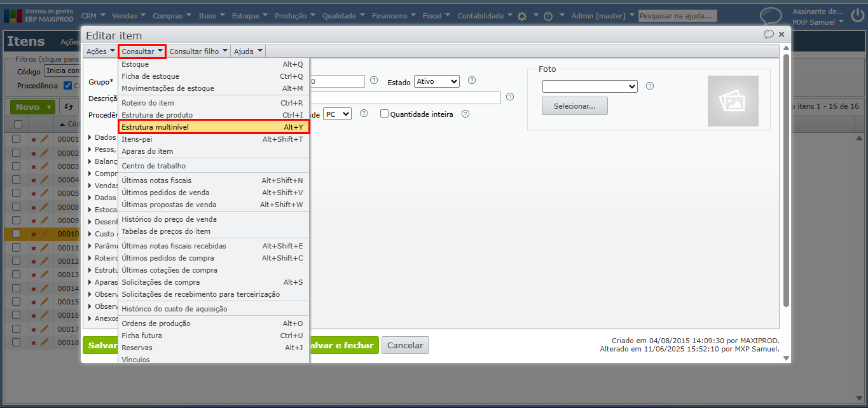Click the dialog vertical scrollbar
The image size is (868, 408).
pyautogui.click(x=787, y=180)
